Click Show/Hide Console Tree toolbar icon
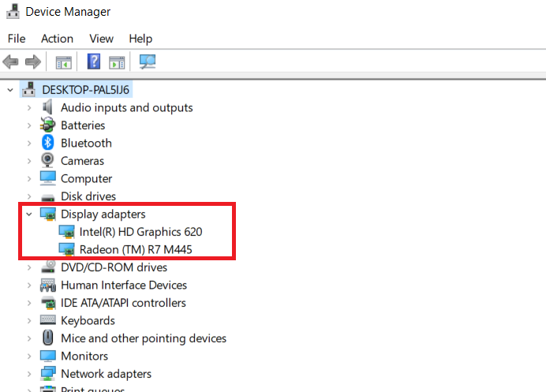 64,62
